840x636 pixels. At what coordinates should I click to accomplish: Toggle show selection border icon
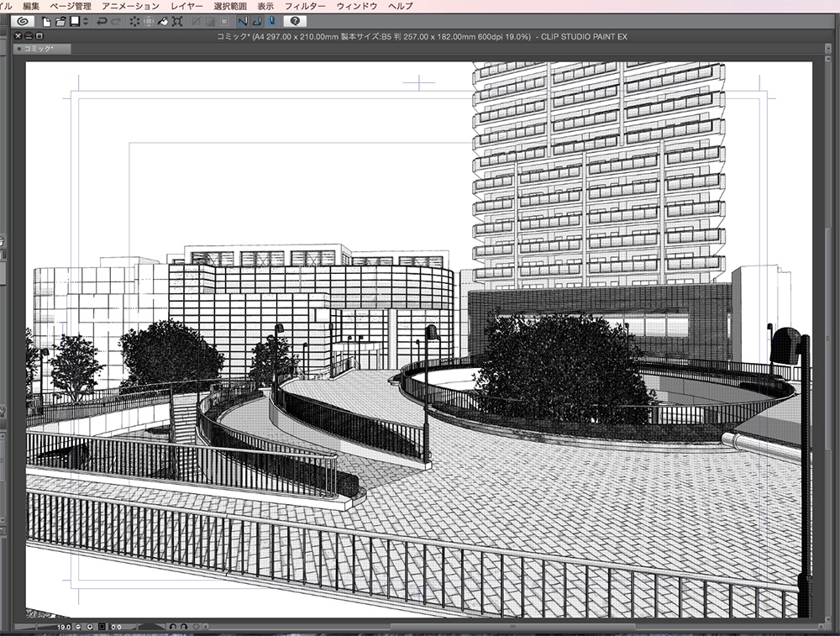pos(224,22)
